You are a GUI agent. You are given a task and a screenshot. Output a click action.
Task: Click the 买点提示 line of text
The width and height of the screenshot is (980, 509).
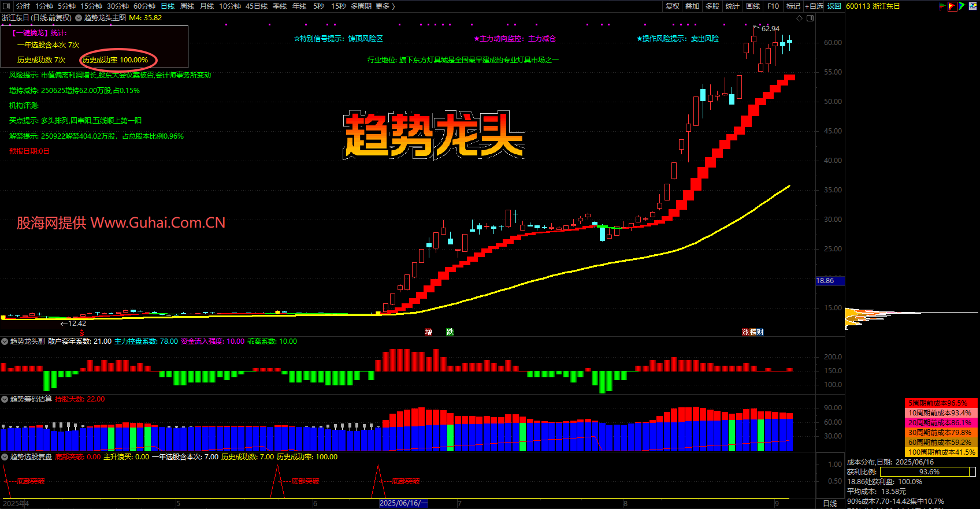tap(75, 121)
